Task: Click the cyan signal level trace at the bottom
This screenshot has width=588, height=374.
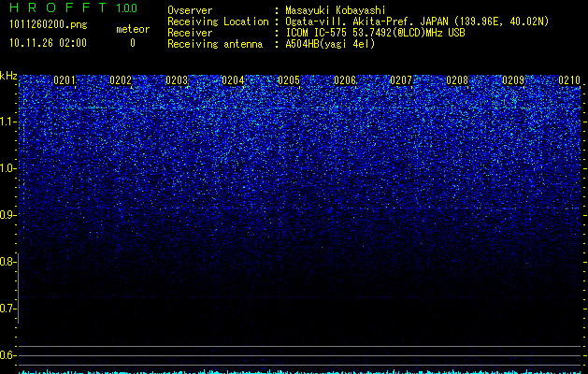Action: coord(300,372)
